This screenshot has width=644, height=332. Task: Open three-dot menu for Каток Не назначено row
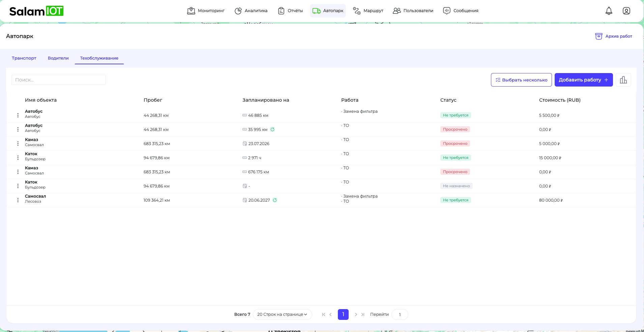click(18, 186)
